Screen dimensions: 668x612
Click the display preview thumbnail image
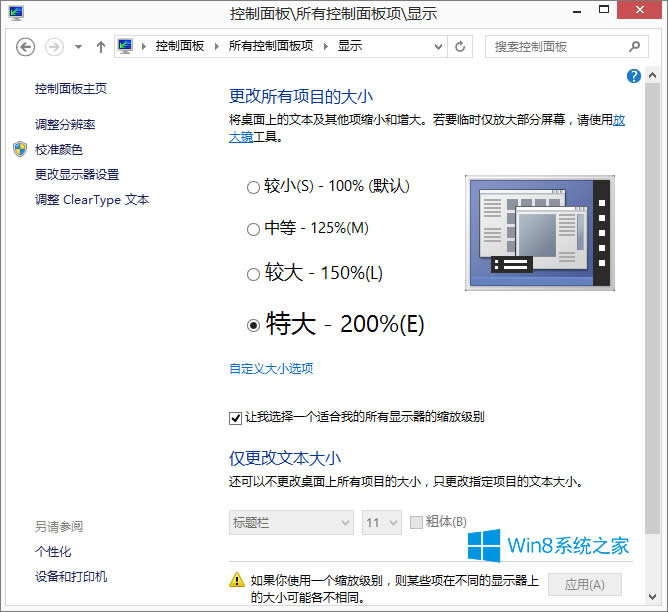coord(539,233)
